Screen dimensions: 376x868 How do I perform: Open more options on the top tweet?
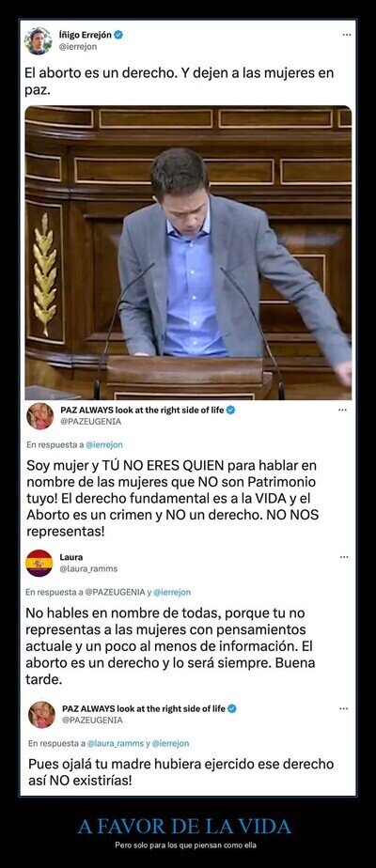(347, 35)
